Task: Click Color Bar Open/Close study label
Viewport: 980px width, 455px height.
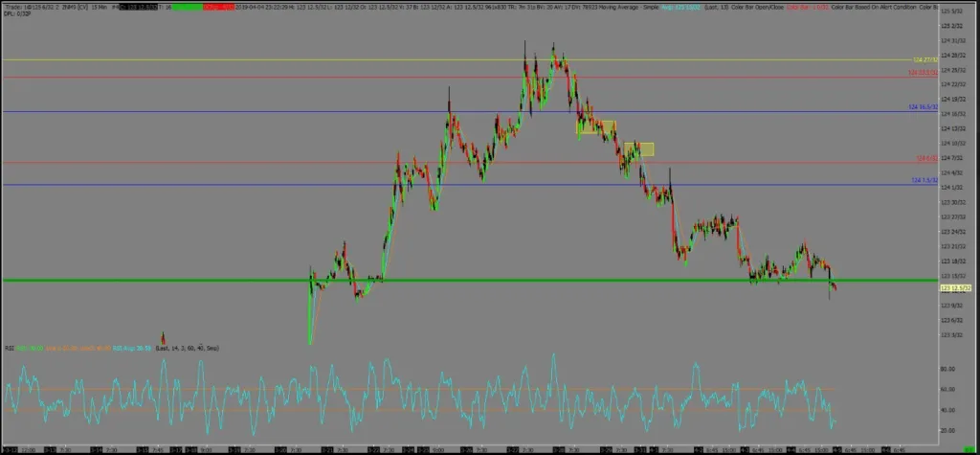Action: [x=758, y=7]
